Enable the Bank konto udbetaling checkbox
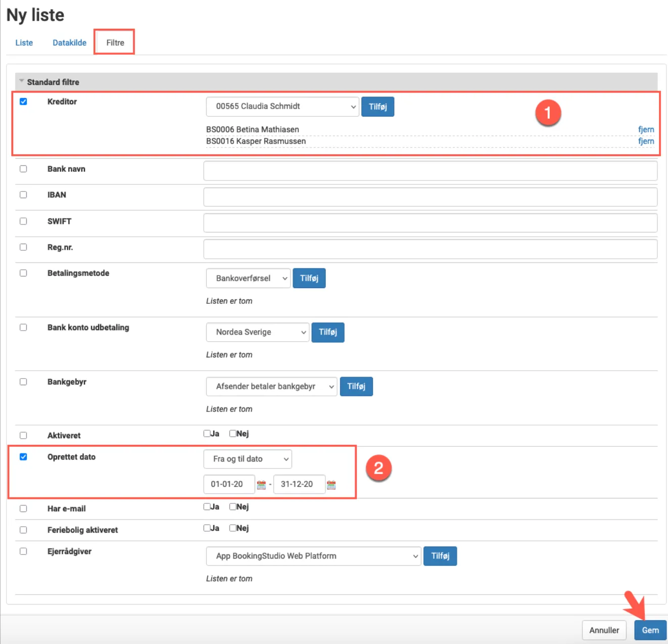The width and height of the screenshot is (668, 644). 23,327
